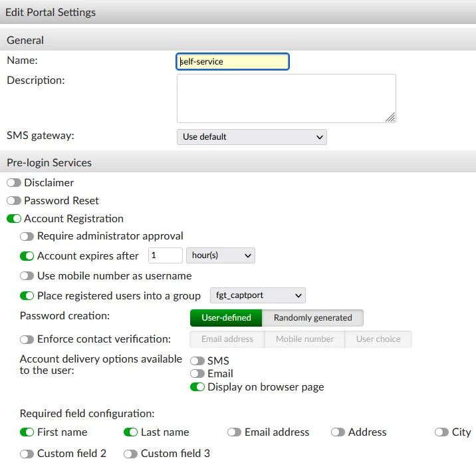Open the hour(s) unit dropdown
Image resolution: width=476 pixels, height=465 pixels.
point(221,255)
